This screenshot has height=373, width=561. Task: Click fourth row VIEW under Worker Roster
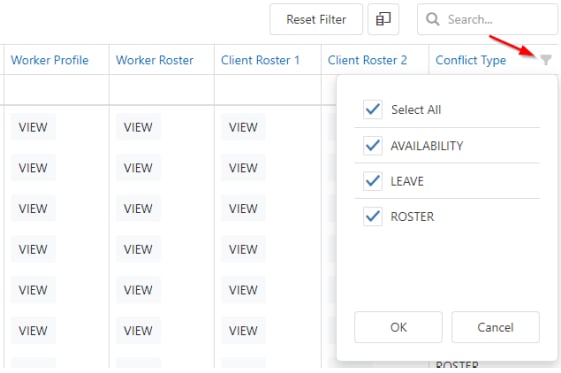138,249
